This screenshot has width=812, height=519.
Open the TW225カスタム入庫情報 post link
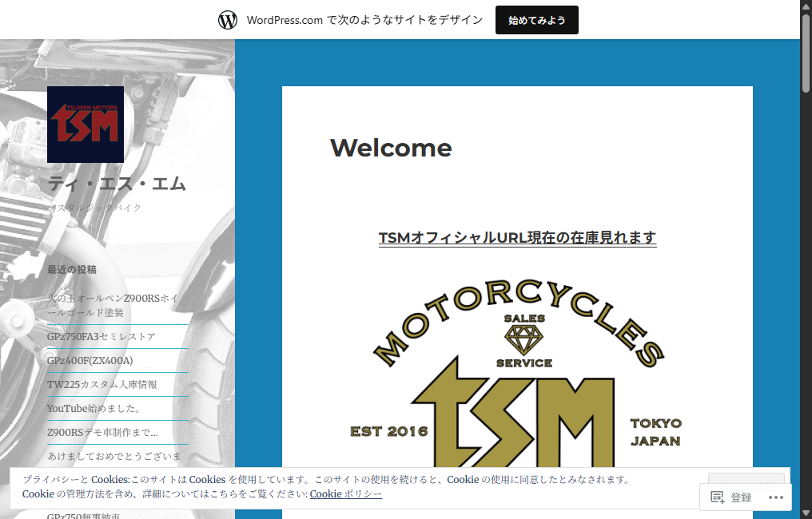[x=102, y=385]
